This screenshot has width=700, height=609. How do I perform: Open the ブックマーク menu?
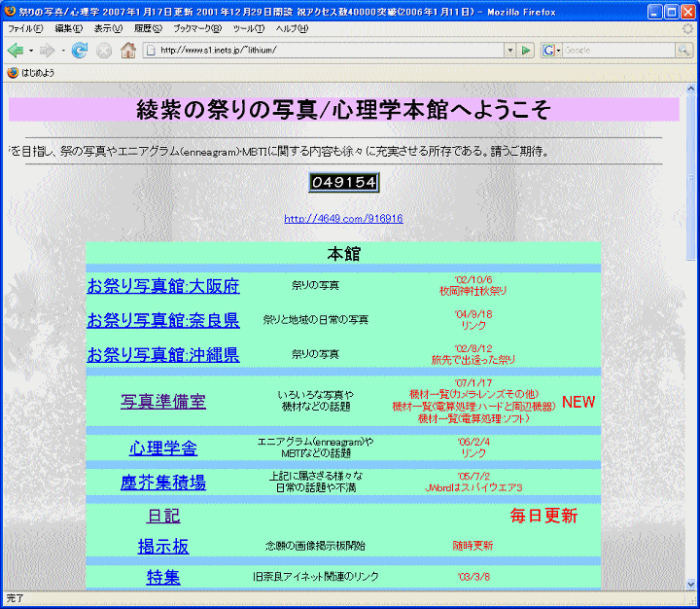coord(197,28)
